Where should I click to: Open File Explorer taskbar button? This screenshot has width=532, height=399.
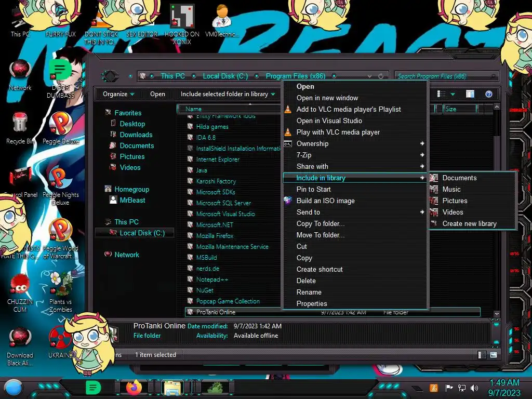point(172,388)
